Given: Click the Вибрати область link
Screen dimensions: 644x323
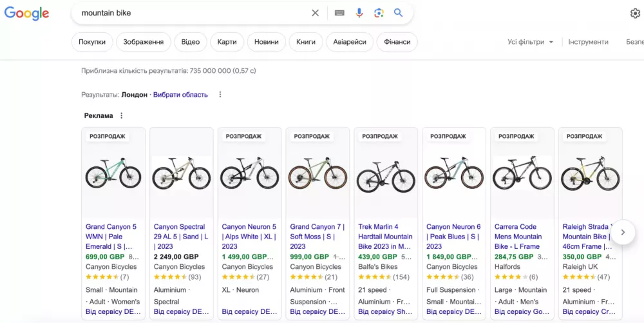Looking at the screenshot, I should pos(180,95).
